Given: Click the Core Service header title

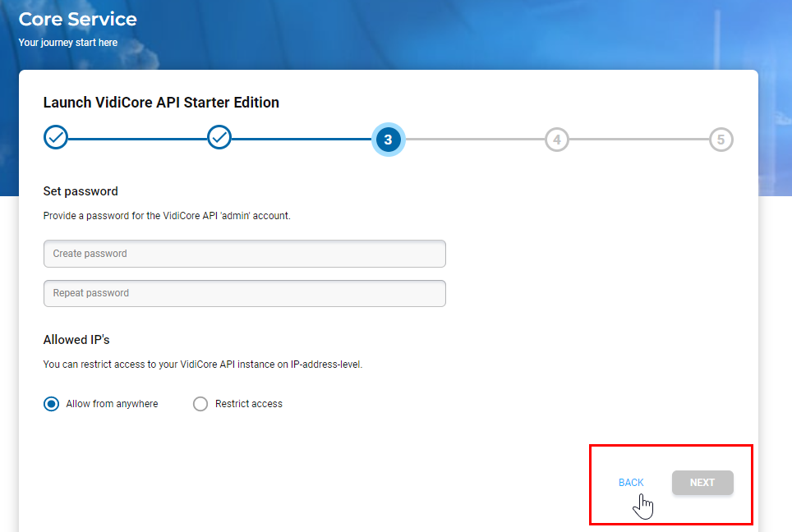Looking at the screenshot, I should click(78, 19).
